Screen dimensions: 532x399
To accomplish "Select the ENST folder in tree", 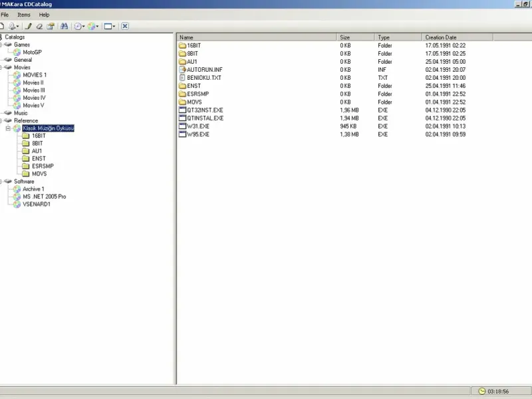I will (39, 158).
